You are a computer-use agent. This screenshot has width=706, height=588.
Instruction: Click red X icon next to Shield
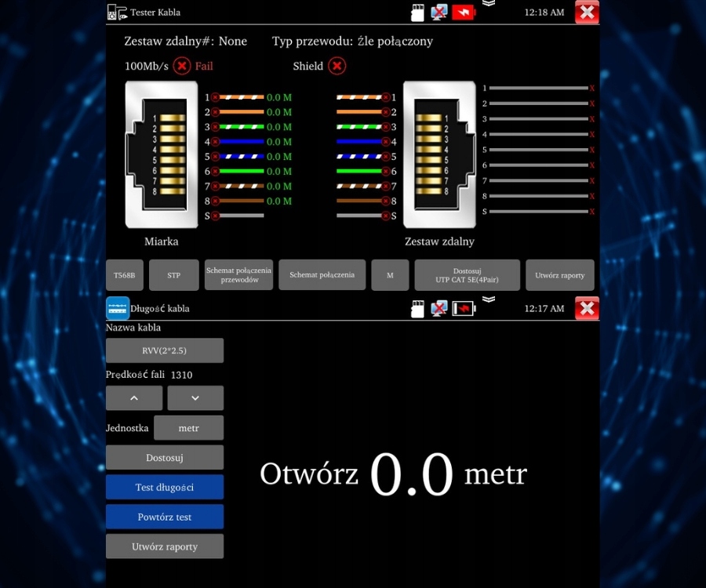tap(337, 66)
